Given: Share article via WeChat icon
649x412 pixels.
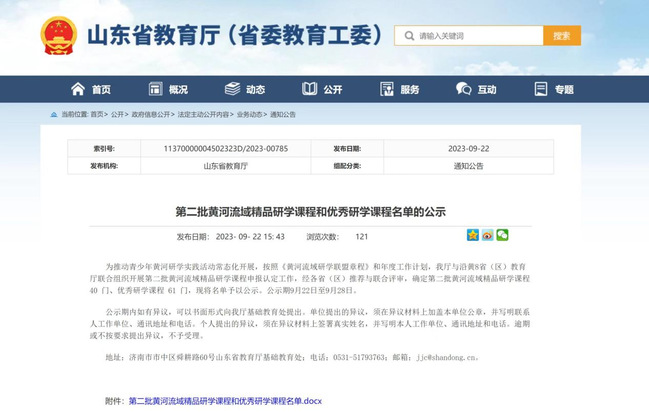Looking at the screenshot, I should [x=502, y=235].
